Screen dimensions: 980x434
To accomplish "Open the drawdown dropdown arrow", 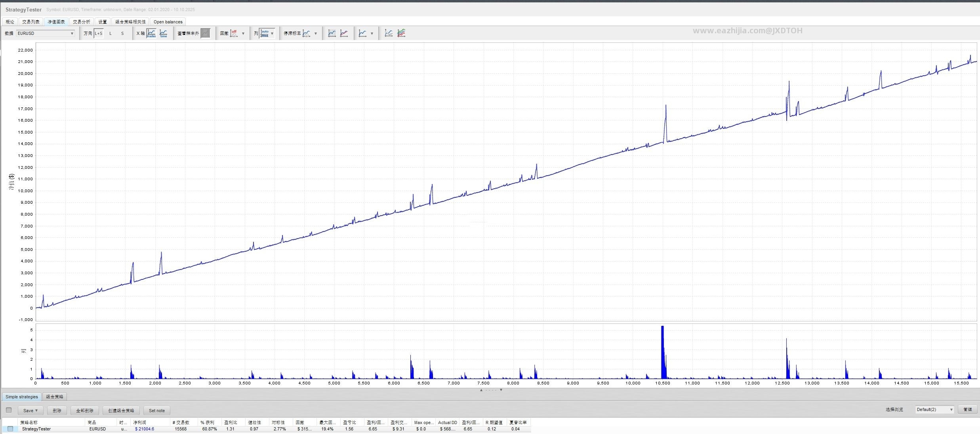I will [243, 34].
